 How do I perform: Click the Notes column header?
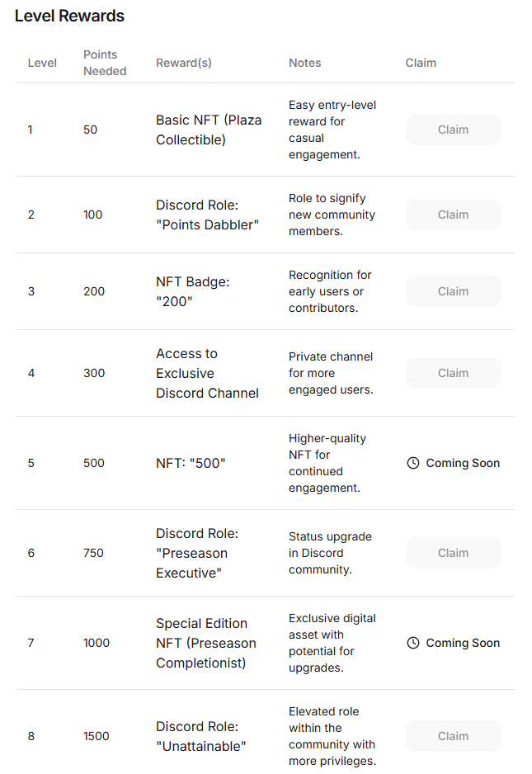point(304,63)
